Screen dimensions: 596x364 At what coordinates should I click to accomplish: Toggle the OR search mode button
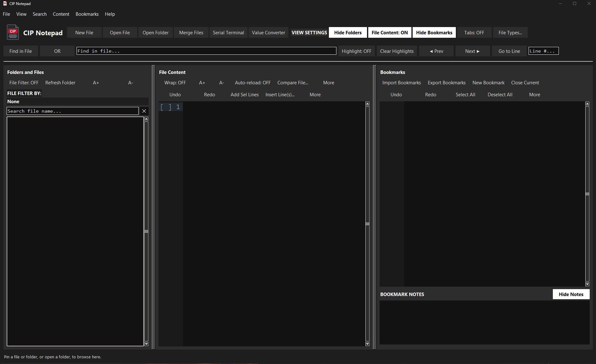[x=57, y=51]
